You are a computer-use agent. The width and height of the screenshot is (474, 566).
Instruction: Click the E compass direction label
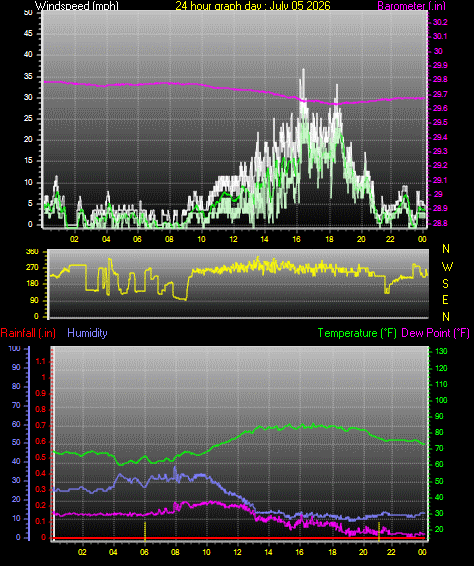coord(445,300)
